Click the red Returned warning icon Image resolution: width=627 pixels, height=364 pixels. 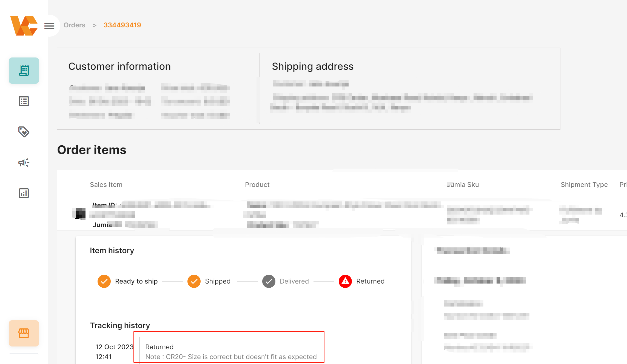pos(345,281)
